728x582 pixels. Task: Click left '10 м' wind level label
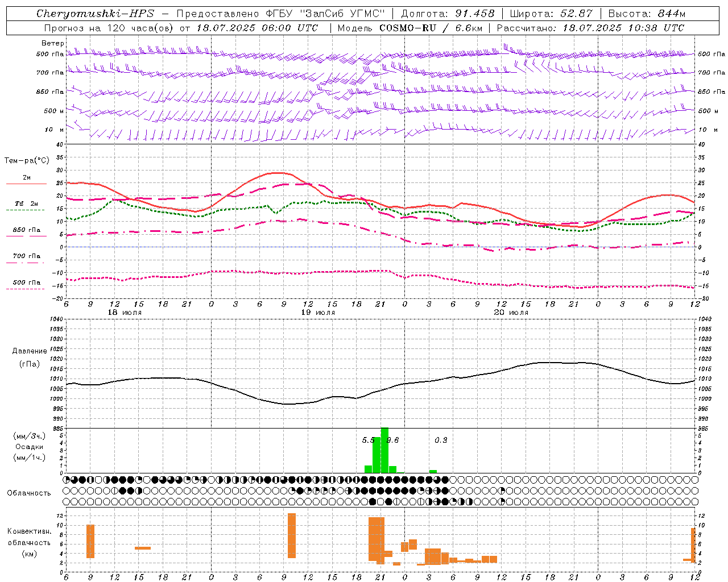point(54,130)
